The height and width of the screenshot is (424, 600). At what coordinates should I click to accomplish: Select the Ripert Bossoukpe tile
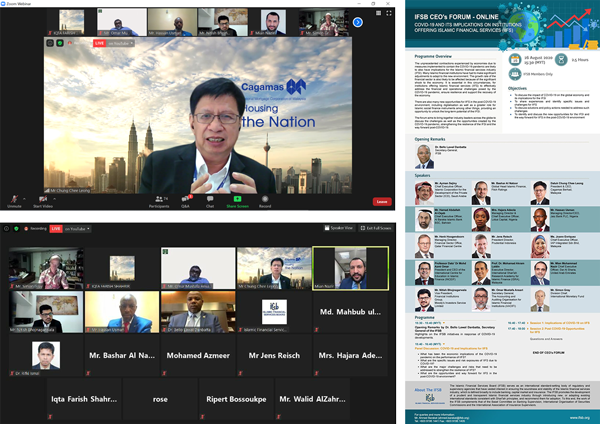click(236, 399)
